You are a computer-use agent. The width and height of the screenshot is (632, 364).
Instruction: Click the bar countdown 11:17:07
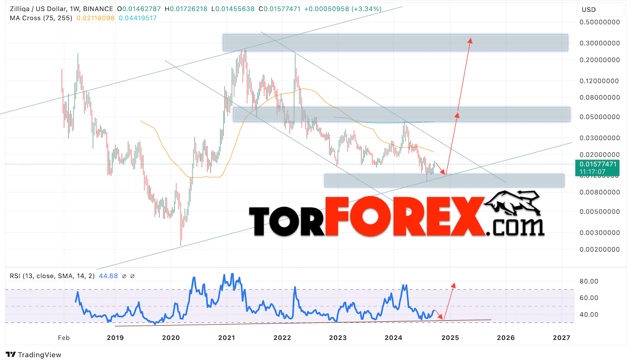593,172
